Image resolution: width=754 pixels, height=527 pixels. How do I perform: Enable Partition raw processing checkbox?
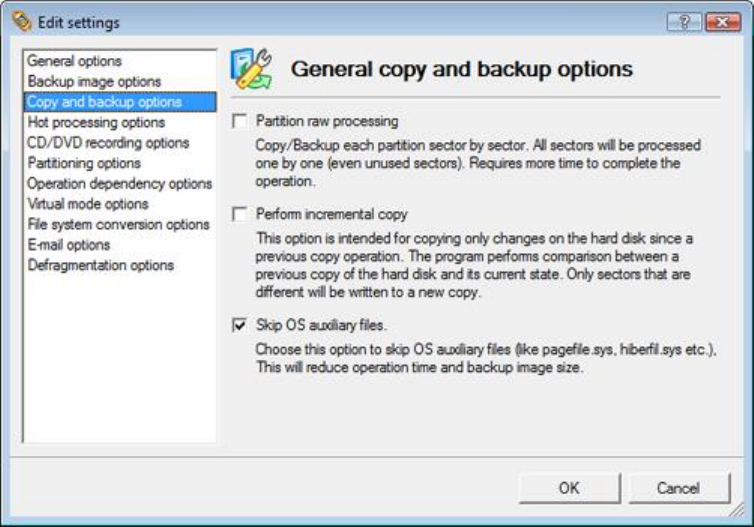239,121
